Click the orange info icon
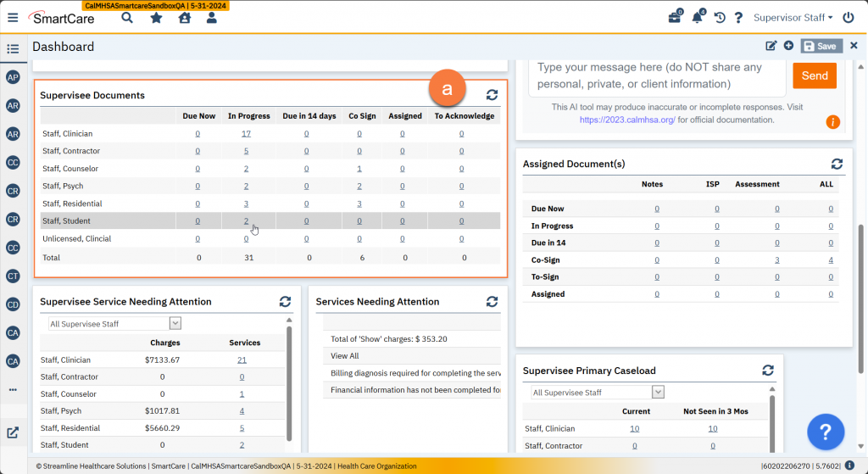Screen dimensions: 868x474 pyautogui.click(x=833, y=122)
